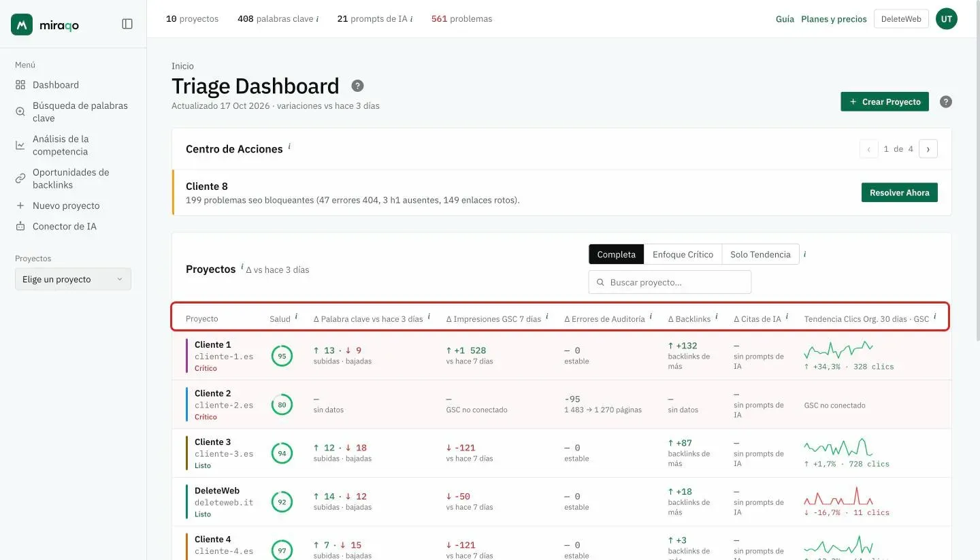Click info icon on Δ Citas de IA column
980x560 pixels.
[x=787, y=316]
